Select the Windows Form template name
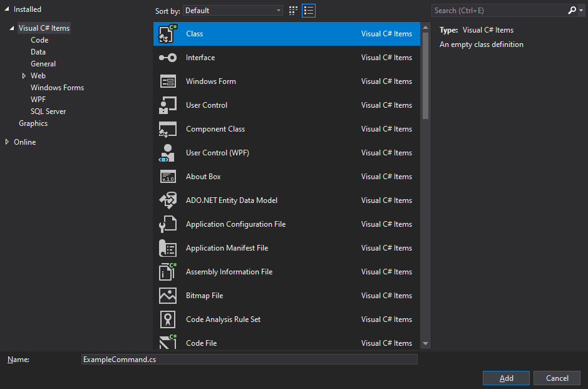Screen dimensions: 588x389 [211, 81]
